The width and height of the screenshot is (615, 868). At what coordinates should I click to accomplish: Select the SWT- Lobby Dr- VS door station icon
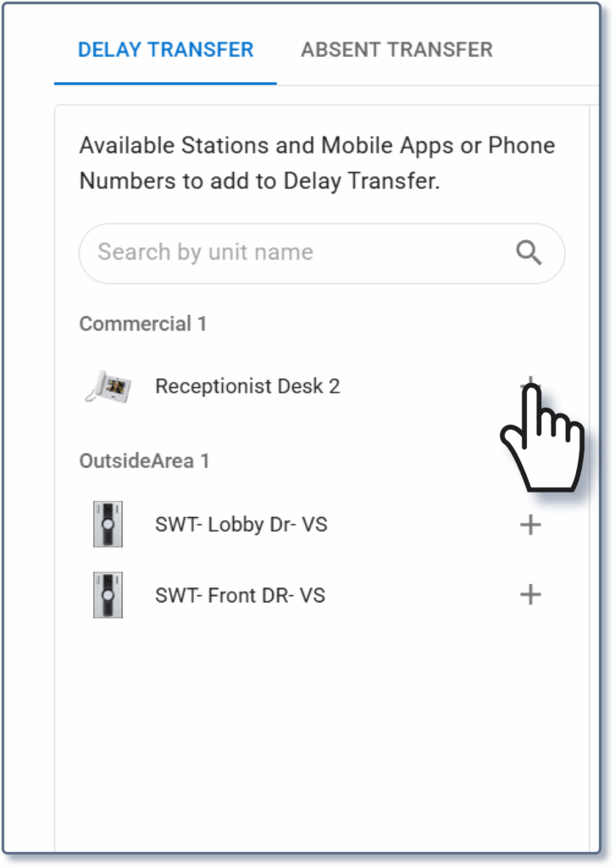(x=108, y=525)
